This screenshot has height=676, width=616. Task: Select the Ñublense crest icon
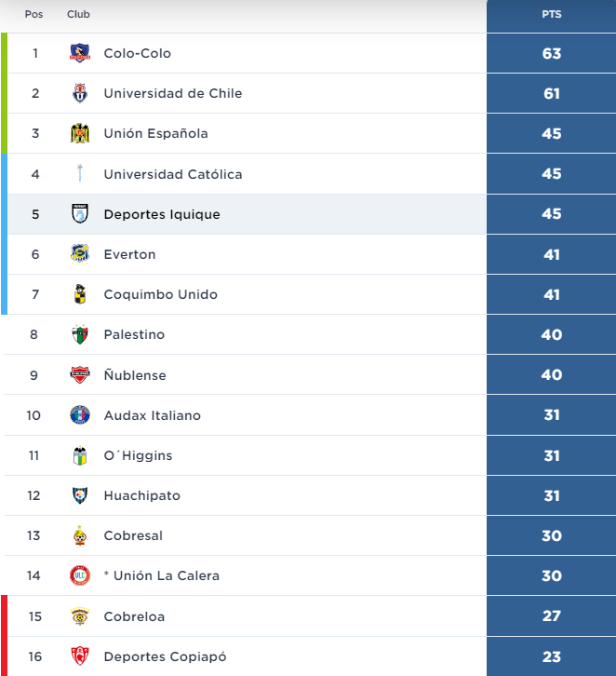point(80,375)
